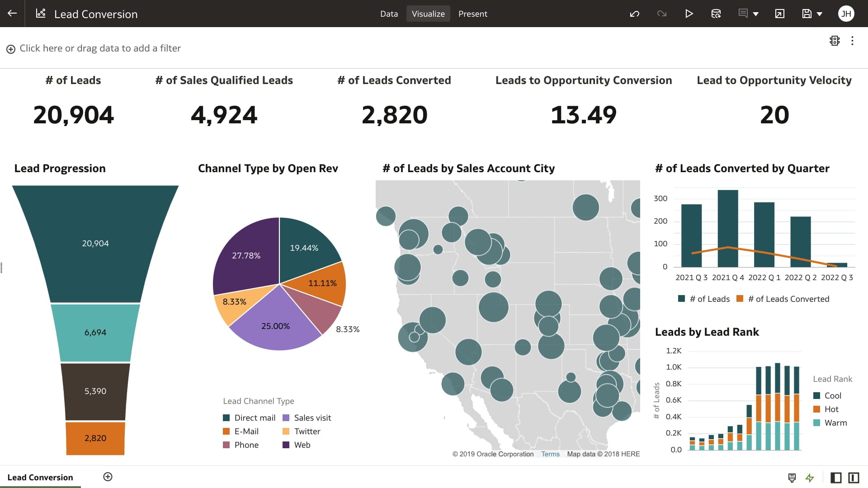This screenshot has width=868, height=488.
Task: Add a new canvas with the plus button
Action: coord(108,476)
